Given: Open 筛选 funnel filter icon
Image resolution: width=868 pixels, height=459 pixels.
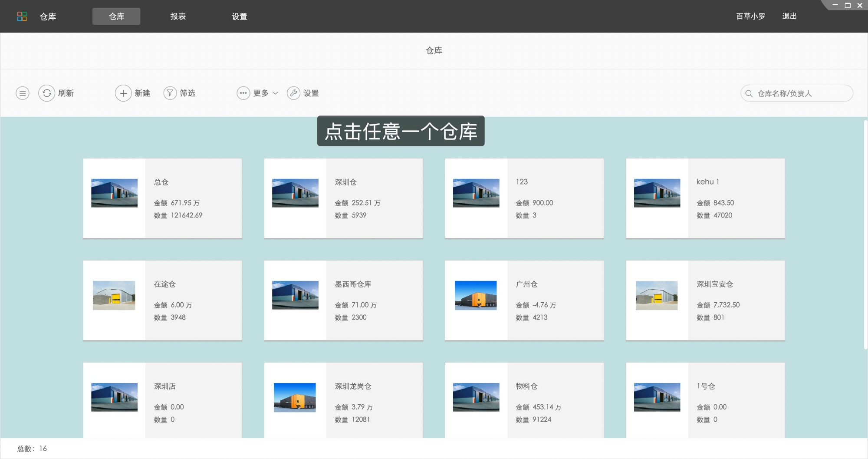Looking at the screenshot, I should (x=170, y=93).
